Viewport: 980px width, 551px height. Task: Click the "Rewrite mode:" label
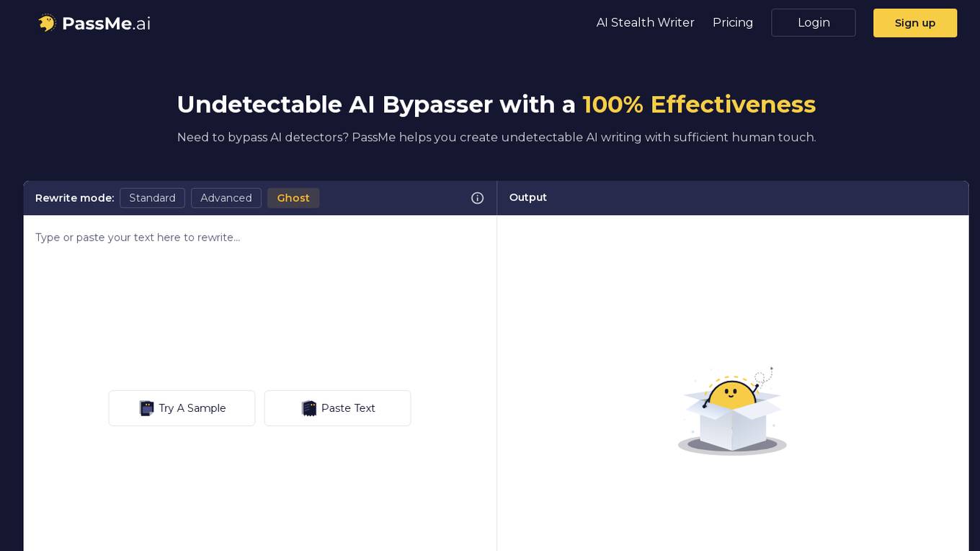click(75, 198)
